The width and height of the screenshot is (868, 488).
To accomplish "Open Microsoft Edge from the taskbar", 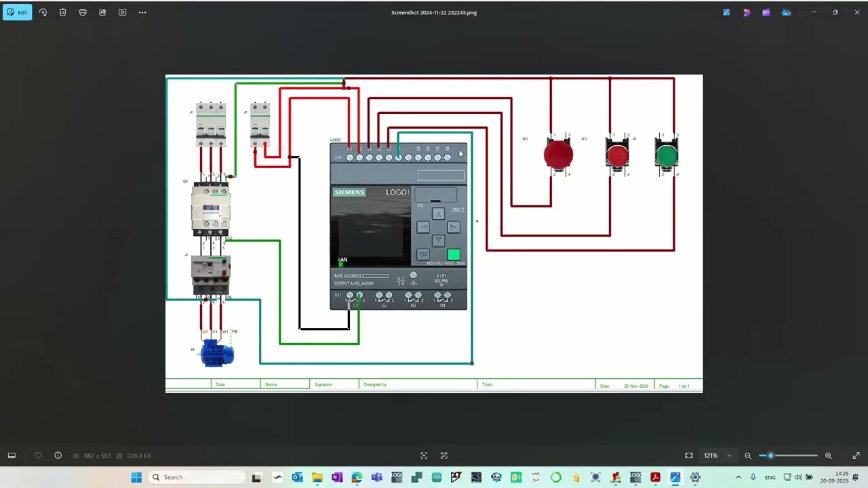I will (x=357, y=477).
